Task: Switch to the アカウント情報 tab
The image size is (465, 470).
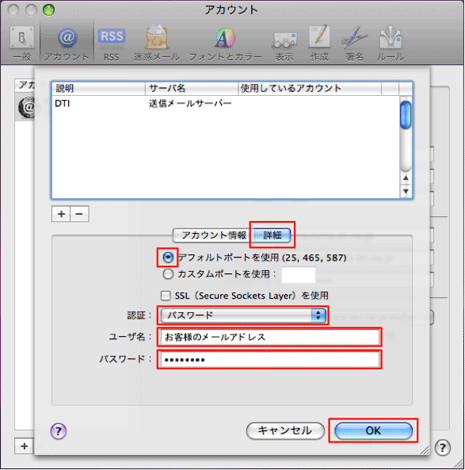Action: tap(213, 235)
